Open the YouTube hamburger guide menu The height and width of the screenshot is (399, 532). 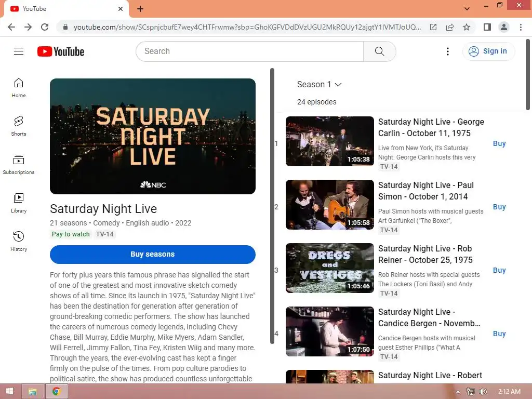click(19, 51)
